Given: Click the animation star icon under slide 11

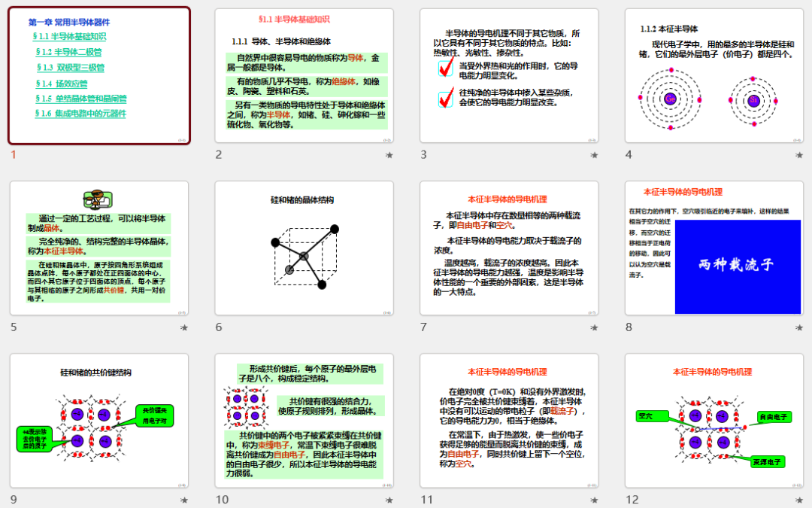Looking at the screenshot, I should pos(594,500).
